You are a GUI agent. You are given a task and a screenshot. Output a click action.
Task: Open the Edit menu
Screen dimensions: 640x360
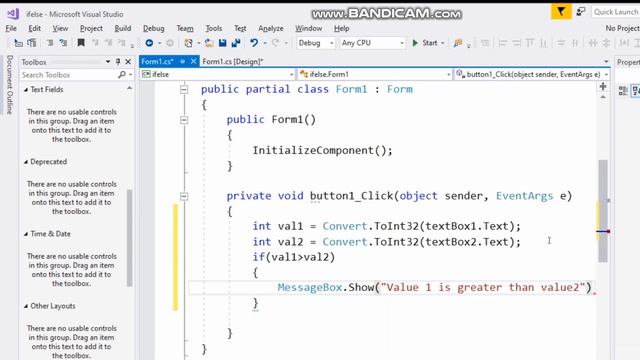click(x=34, y=28)
